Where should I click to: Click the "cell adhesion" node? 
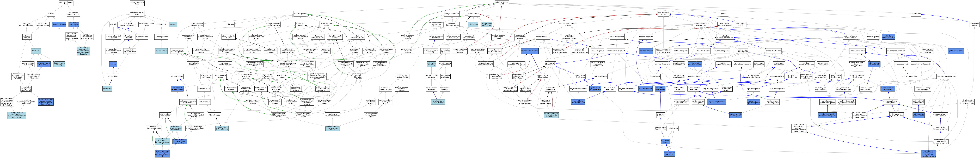(473, 25)
